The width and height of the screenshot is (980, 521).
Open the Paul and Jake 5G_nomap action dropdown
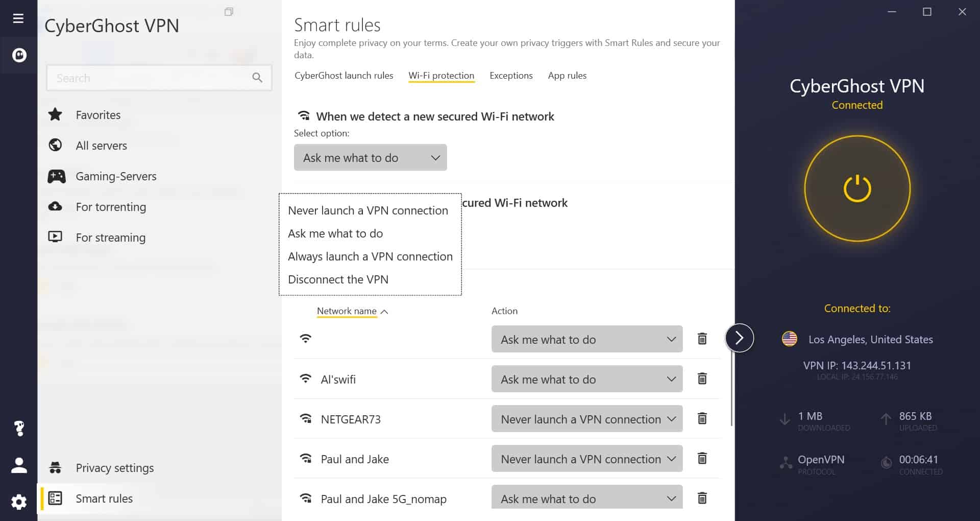(x=587, y=497)
